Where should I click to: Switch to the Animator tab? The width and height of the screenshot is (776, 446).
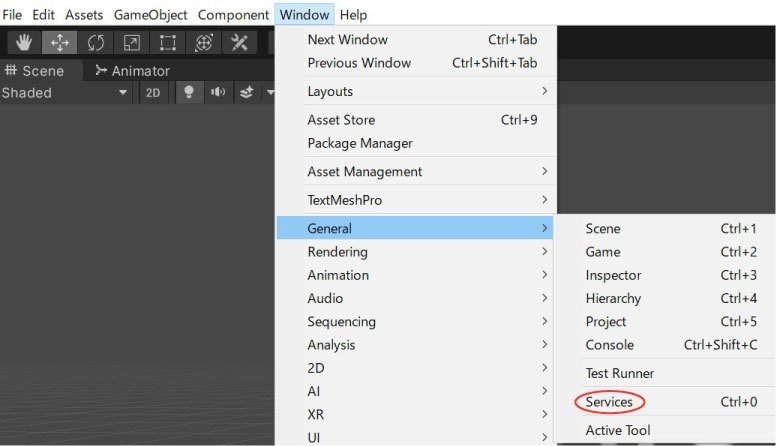[132, 71]
